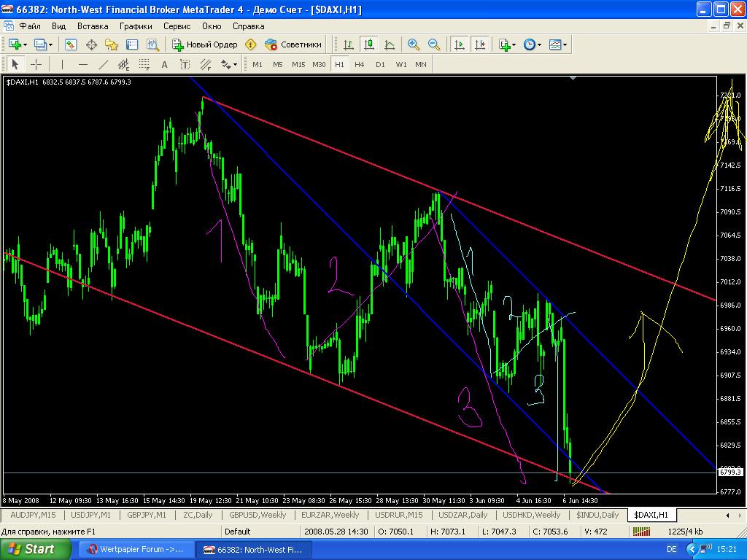Screen dimensions: 747x560
Task: Toggle the Market Watch window icon
Action: tap(71, 44)
